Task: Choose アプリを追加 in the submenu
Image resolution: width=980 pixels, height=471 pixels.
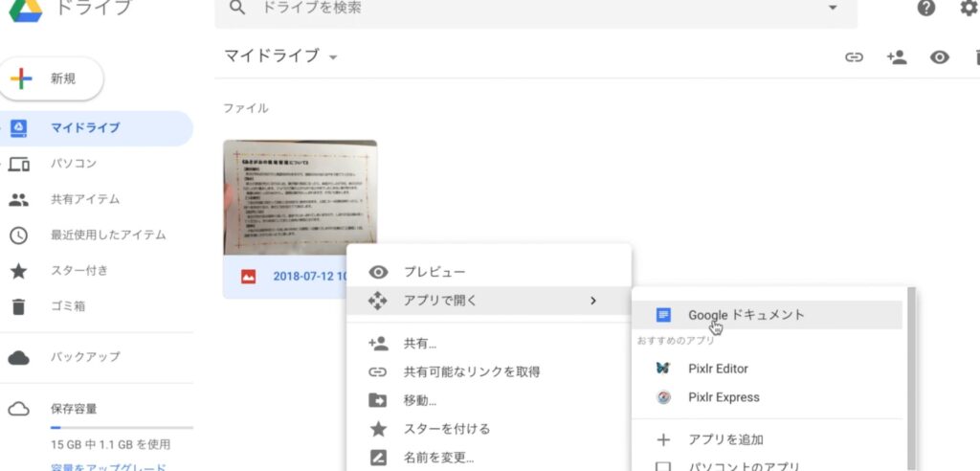Action: pos(767,439)
